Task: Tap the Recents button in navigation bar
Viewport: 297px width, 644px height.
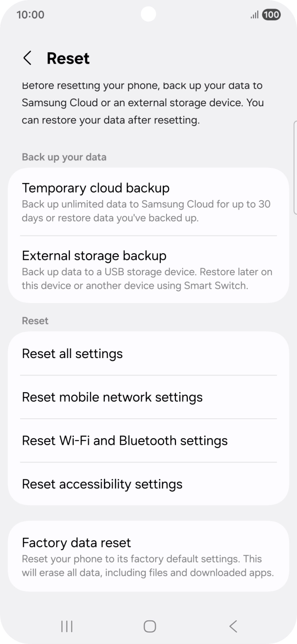Action: click(66, 626)
